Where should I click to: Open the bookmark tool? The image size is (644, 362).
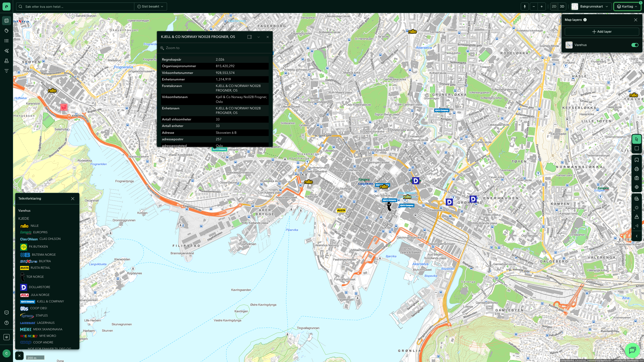pyautogui.click(x=637, y=160)
